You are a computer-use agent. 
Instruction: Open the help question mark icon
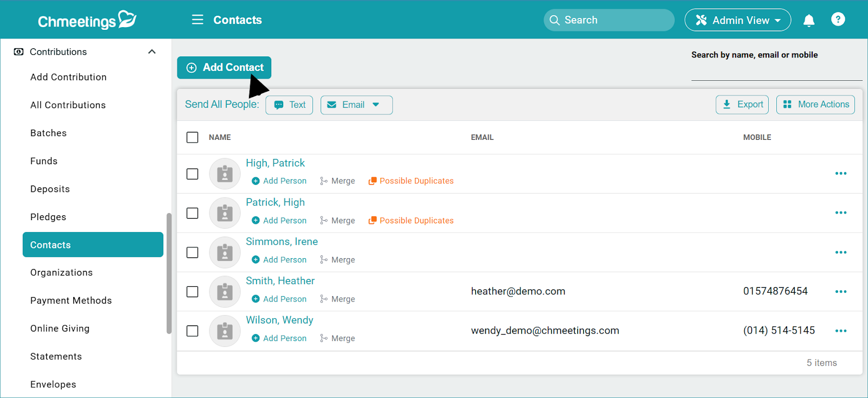coord(838,20)
